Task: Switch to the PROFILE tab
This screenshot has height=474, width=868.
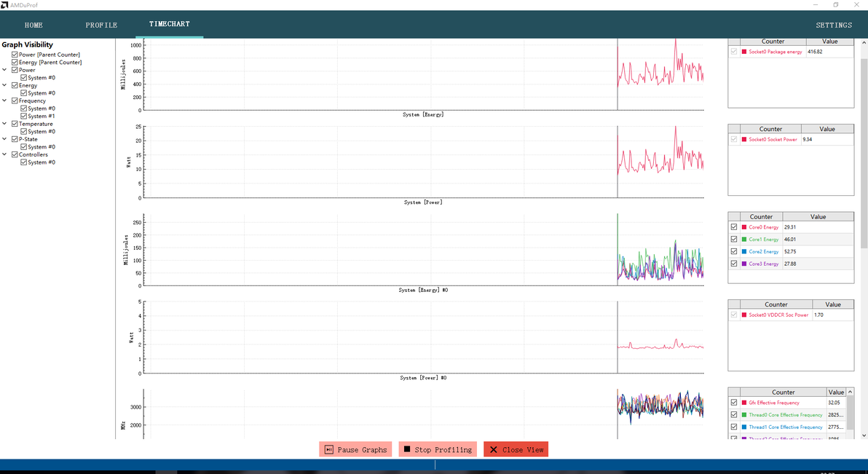Action: pyautogui.click(x=101, y=25)
